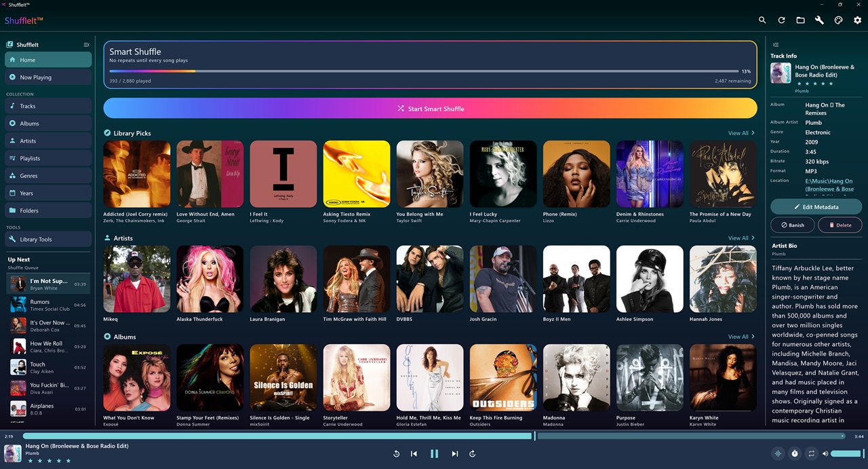Open Denim & Rhinestones cover
The height and width of the screenshot is (469, 868).
pos(650,174)
